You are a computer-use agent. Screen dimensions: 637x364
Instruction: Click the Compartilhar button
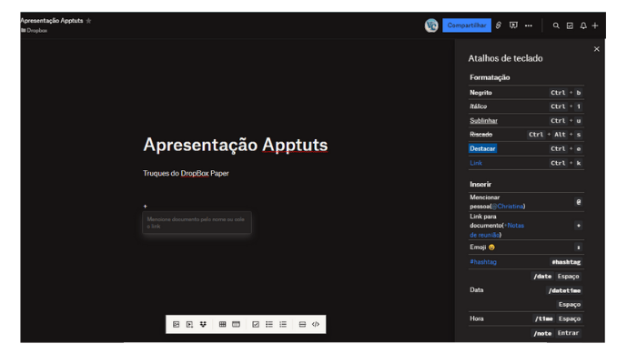(x=467, y=25)
